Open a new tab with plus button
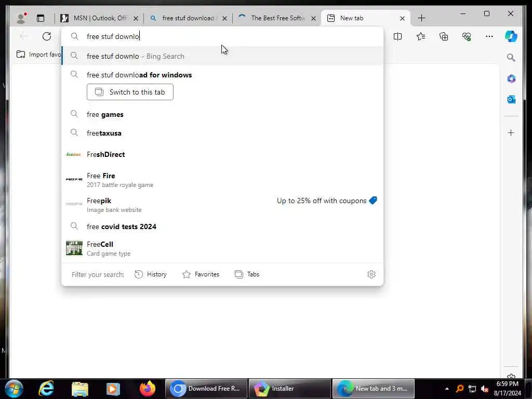Screen dimensions: 532x399 (421, 18)
